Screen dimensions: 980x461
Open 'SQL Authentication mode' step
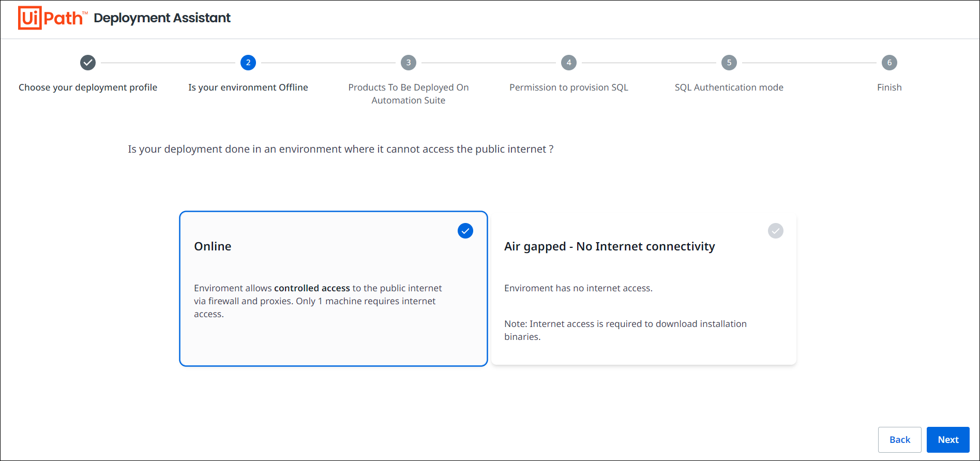click(729, 87)
